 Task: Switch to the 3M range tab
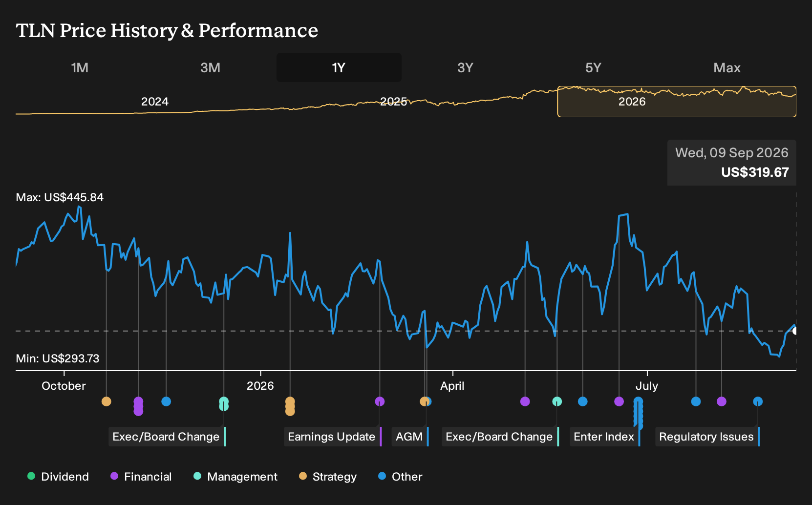coord(210,67)
